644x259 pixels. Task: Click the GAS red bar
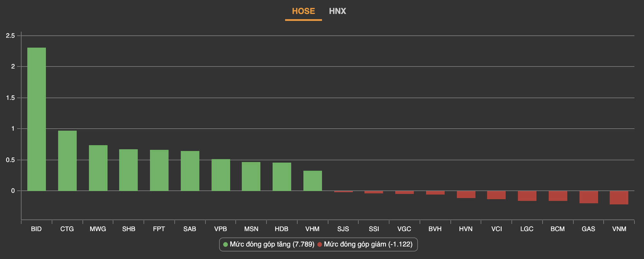click(x=589, y=197)
